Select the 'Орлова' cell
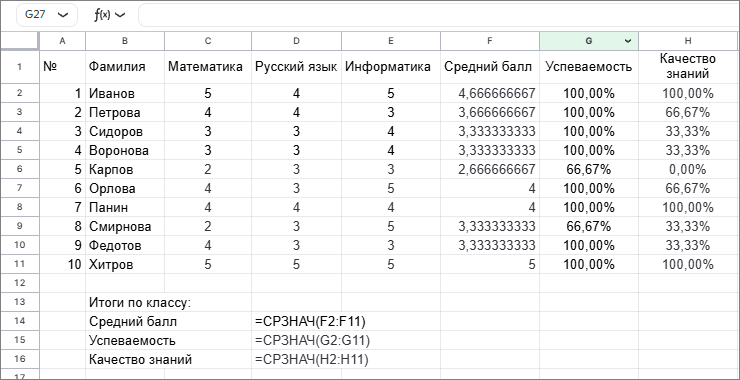Screen dimensions: 740x380 [125, 188]
